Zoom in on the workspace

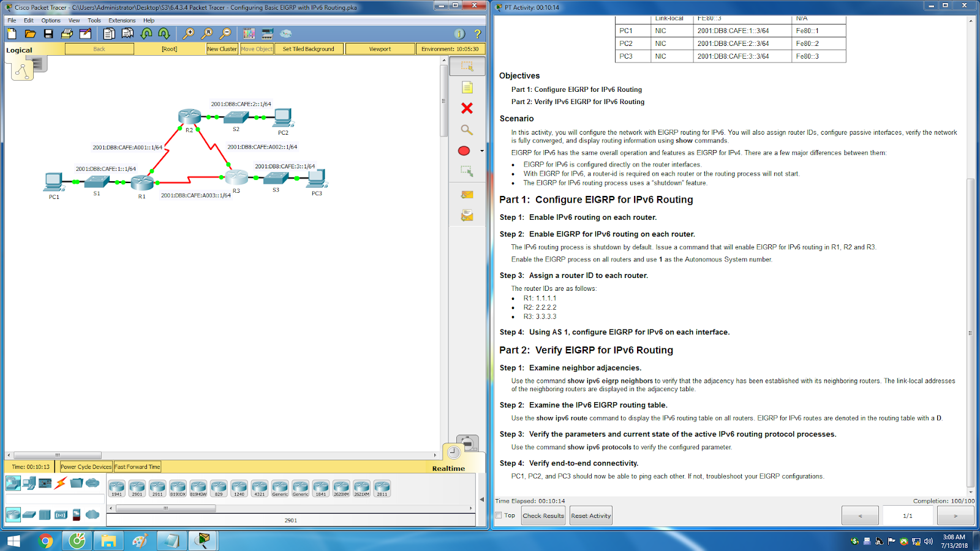click(x=189, y=34)
